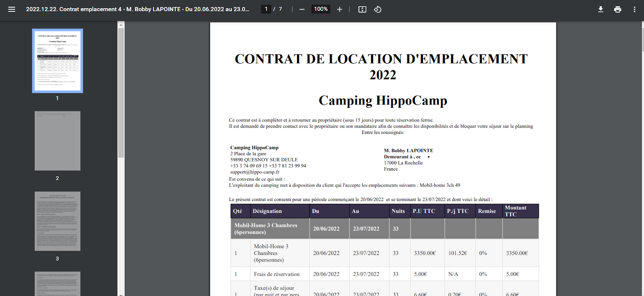644x296 pixels.
Task: Click the sidebar scrollbar up arrow
Action: coord(121,25)
